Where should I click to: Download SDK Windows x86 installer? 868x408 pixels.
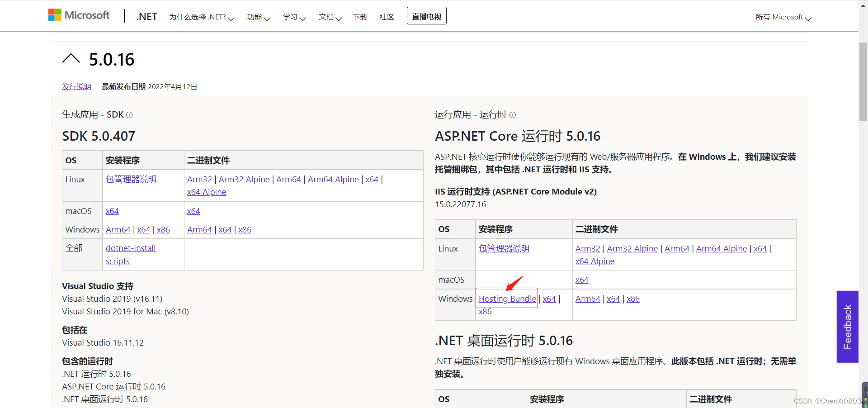pyautogui.click(x=163, y=229)
